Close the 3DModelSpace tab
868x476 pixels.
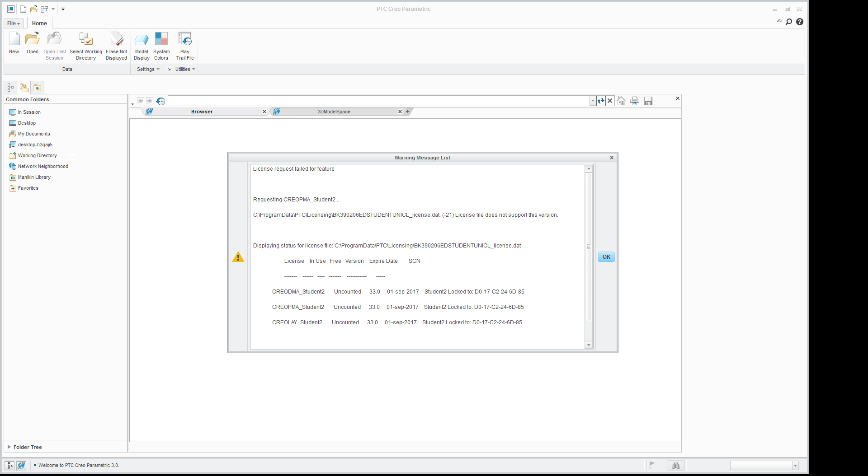click(x=400, y=112)
